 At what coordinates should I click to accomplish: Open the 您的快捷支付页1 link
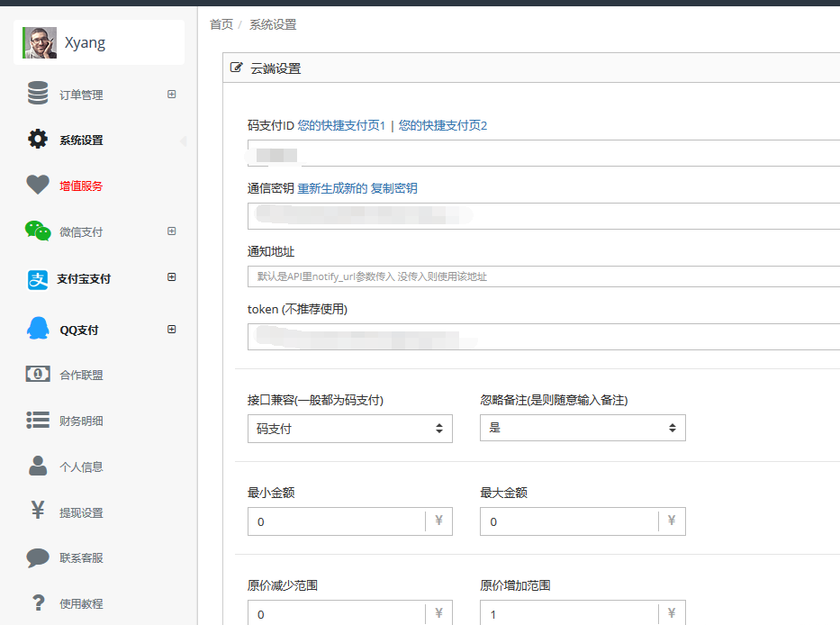point(341,125)
